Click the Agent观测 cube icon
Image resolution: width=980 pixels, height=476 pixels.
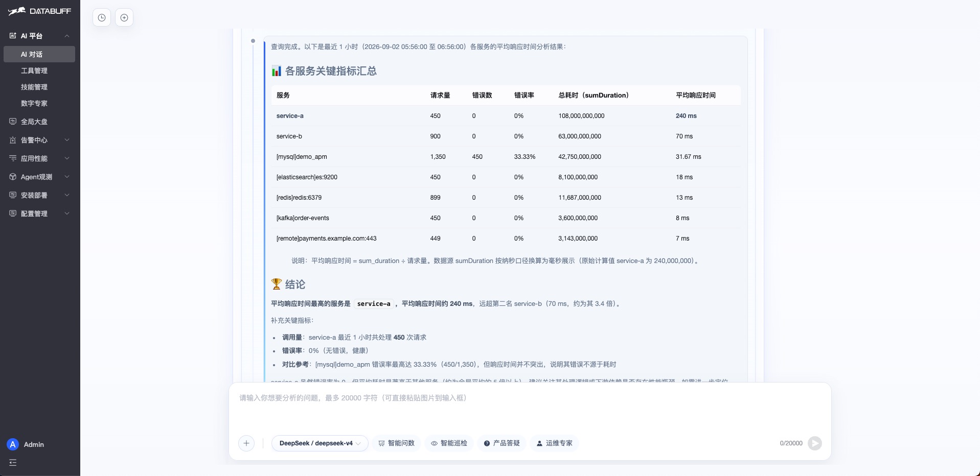(13, 177)
